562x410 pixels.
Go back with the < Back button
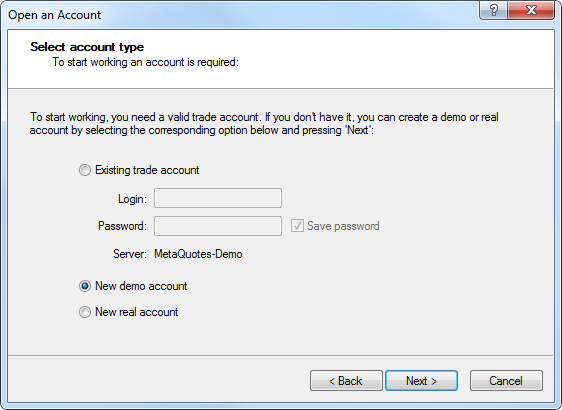click(x=346, y=381)
